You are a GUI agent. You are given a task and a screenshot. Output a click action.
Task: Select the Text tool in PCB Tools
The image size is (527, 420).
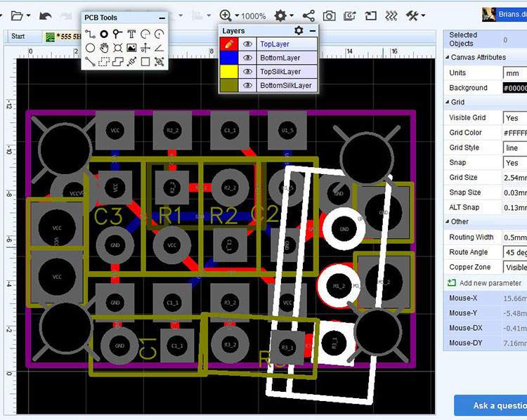[131, 34]
